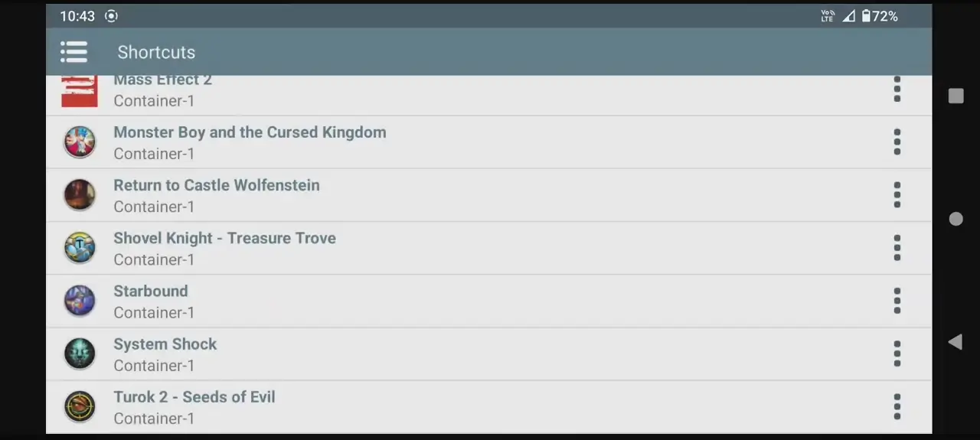Open options menu for Mass Effect 2
980x440 pixels.
tap(897, 90)
